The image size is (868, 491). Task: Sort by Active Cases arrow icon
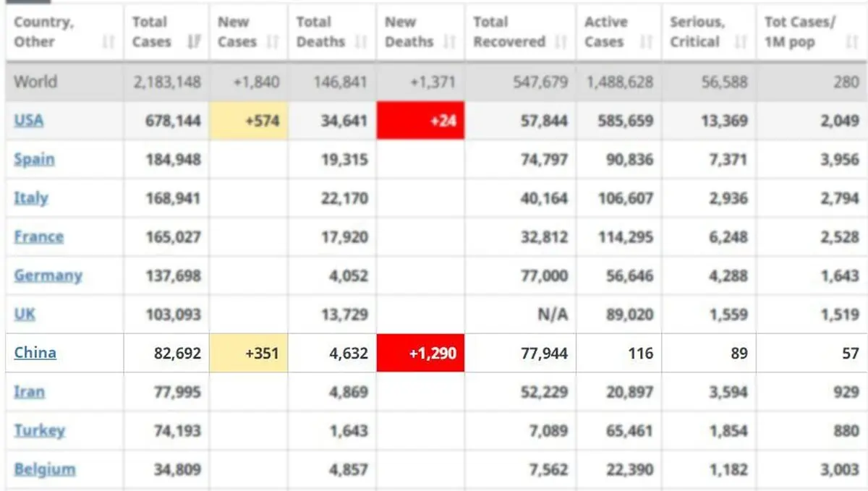tap(646, 42)
